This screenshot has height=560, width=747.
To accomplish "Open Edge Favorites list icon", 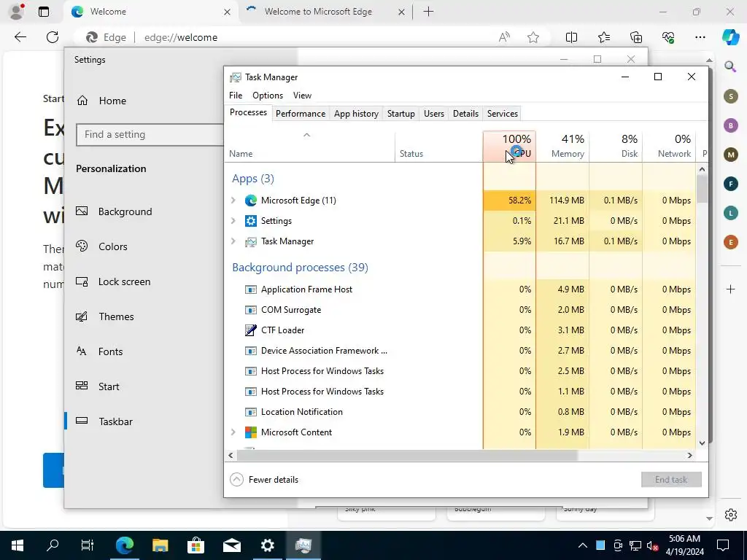I will point(603,37).
